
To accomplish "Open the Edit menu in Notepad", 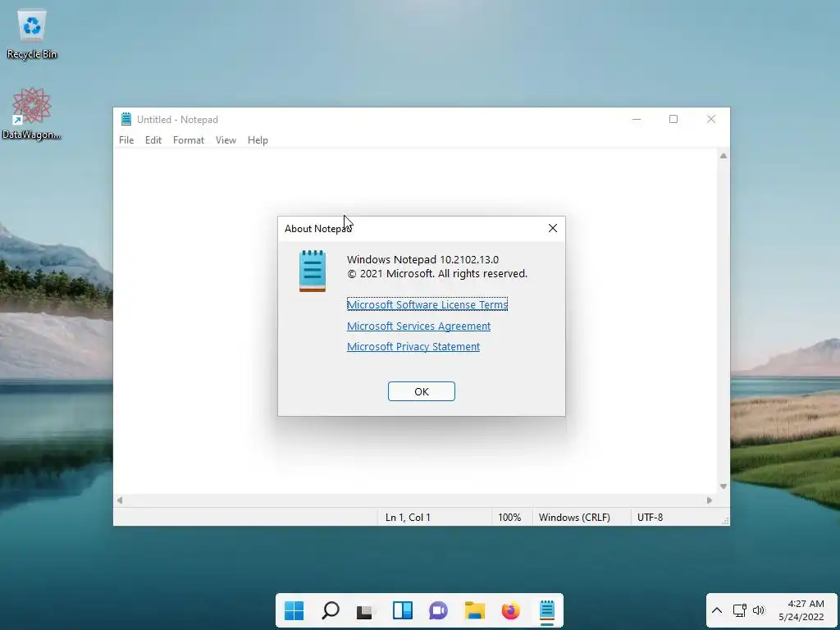I will (x=153, y=139).
